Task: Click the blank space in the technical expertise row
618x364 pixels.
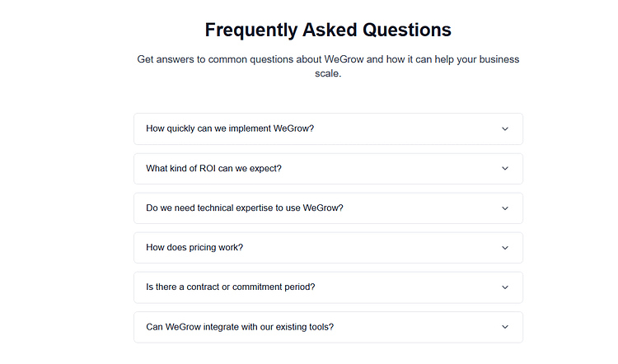Action: [x=420, y=208]
